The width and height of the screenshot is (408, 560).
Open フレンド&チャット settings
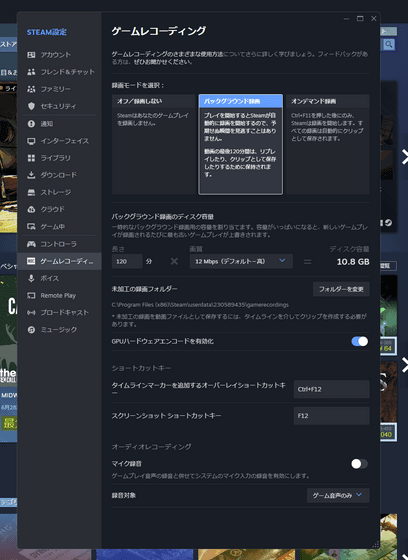[x=59, y=72]
